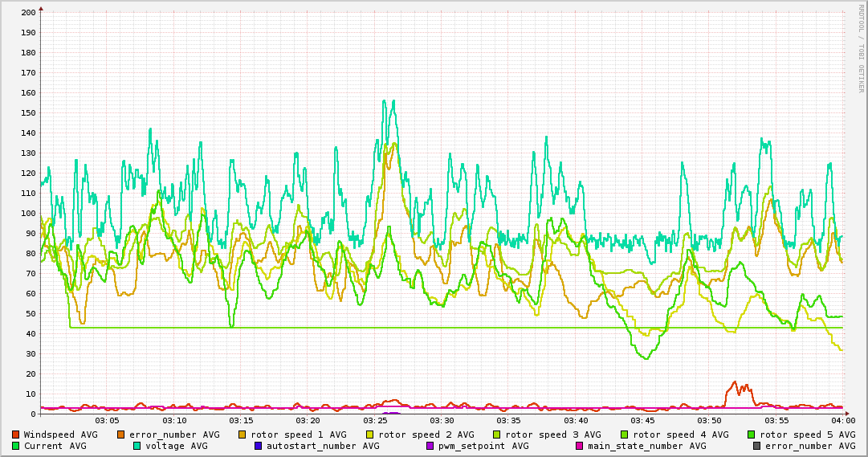Click the 130 value on the y-axis
Image resolution: width=868 pixels, height=457 pixels.
click(x=28, y=153)
